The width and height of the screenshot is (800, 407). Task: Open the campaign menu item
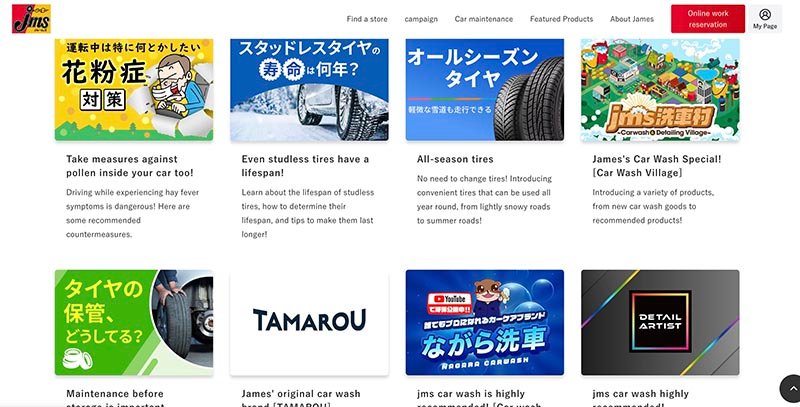coord(421,19)
